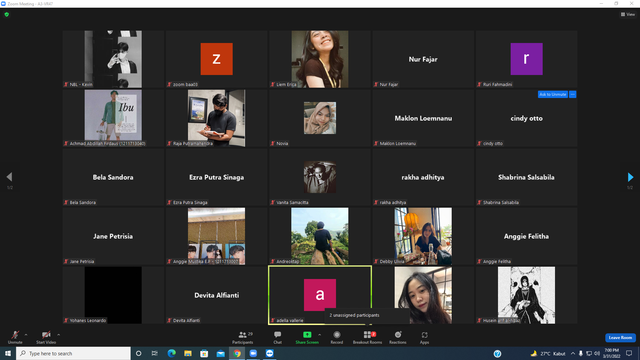Expand share options caret beside Share Screen
This screenshot has height=360, width=640.
click(320, 335)
